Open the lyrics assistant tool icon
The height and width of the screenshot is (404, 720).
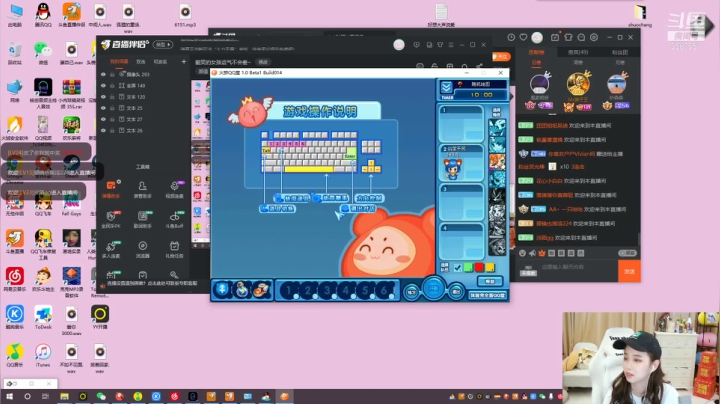coord(143,219)
